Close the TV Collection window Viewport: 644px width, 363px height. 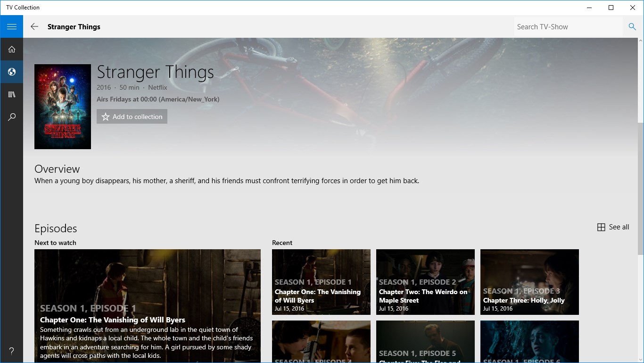click(633, 8)
